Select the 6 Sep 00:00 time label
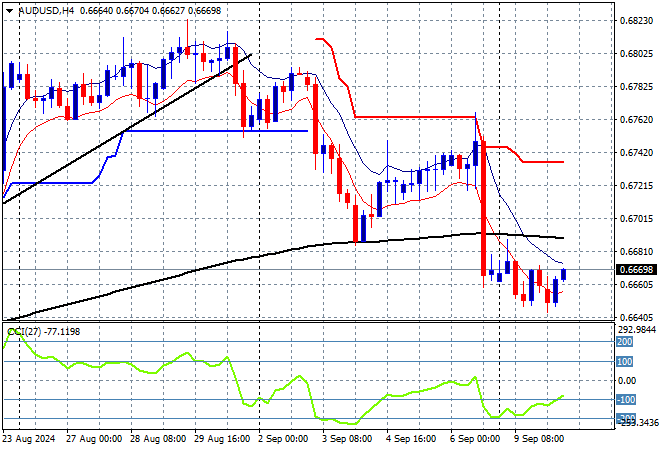The height and width of the screenshot is (450, 660). click(475, 439)
